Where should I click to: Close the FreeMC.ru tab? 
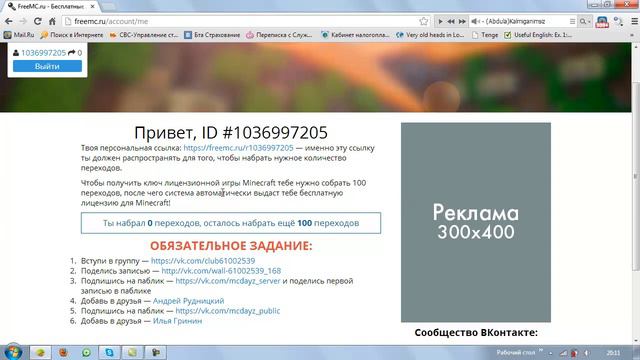pyautogui.click(x=93, y=7)
